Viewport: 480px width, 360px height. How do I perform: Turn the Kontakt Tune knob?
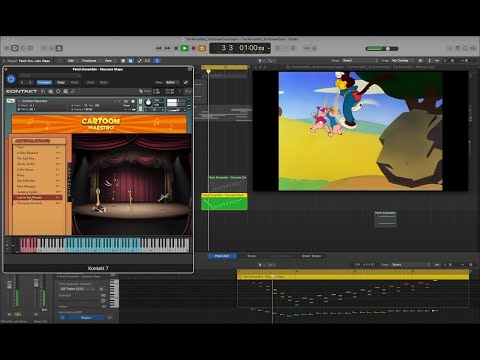click(148, 102)
